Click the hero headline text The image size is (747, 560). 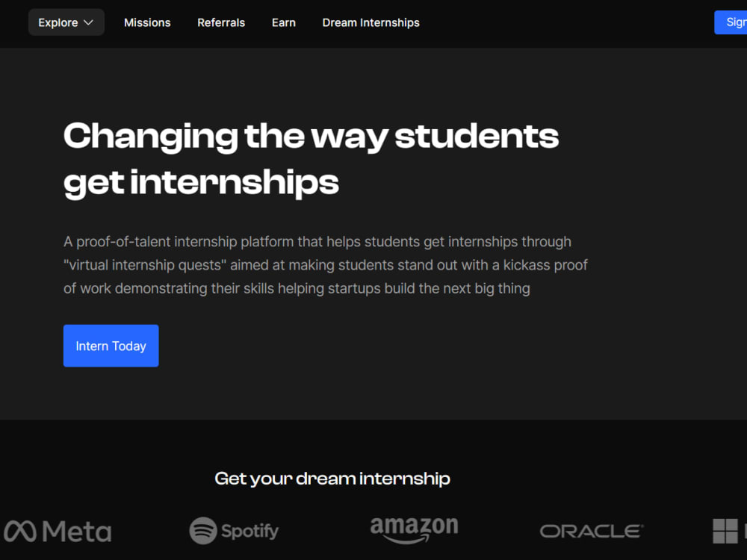(311, 158)
